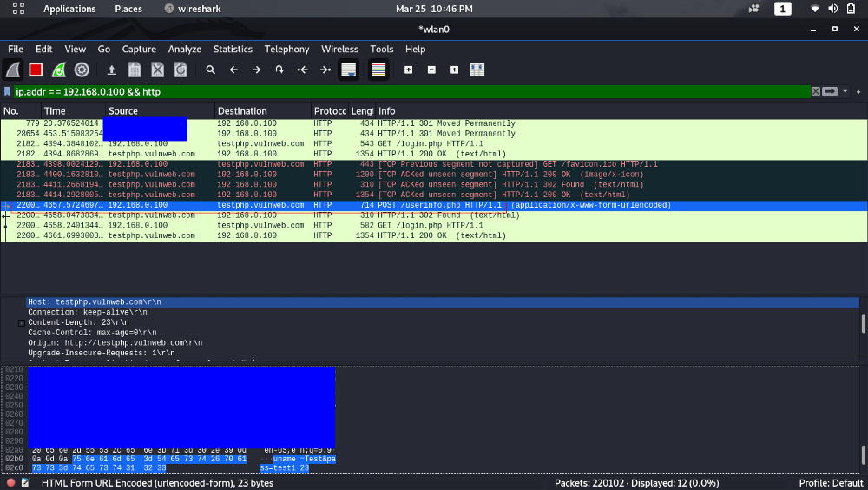868x490 pixels.
Task: Clear the display filter
Action: pos(815,91)
